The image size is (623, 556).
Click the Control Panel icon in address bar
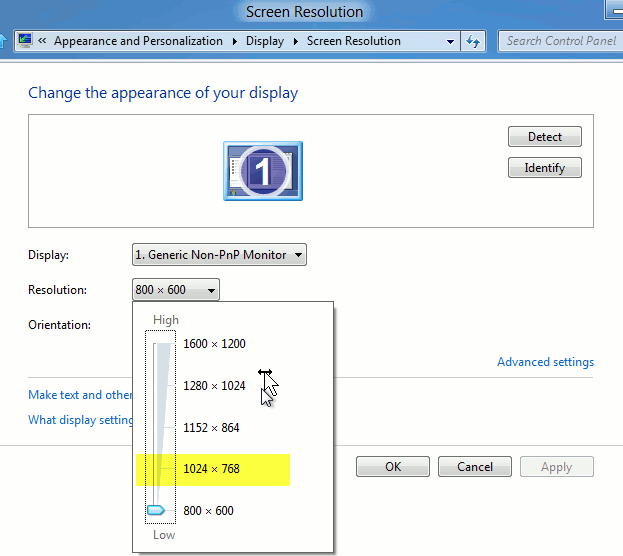[x=25, y=41]
